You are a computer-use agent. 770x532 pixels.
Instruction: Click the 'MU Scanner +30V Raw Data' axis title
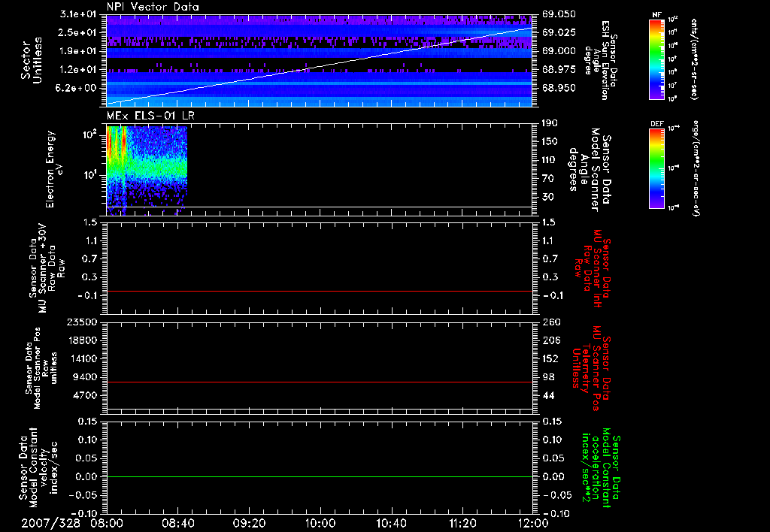(x=47, y=268)
